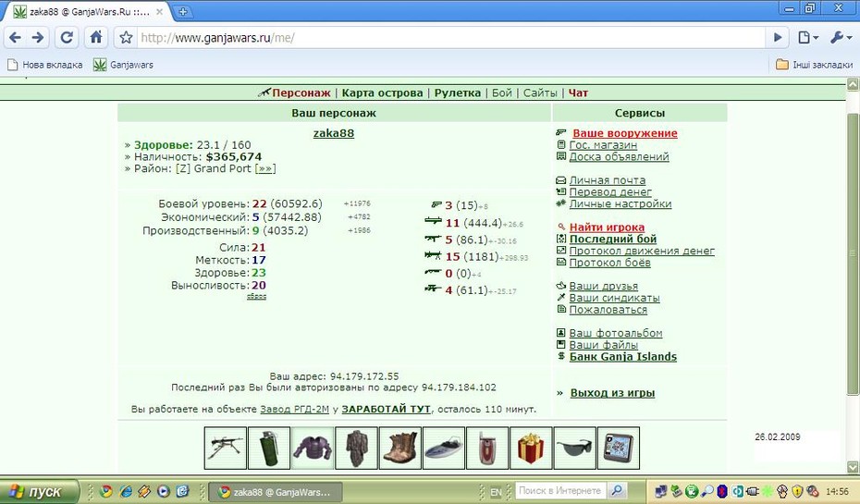Viewport: 860px width, 504px height.
Task: Open the purple armor vest slot
Action: (x=313, y=449)
